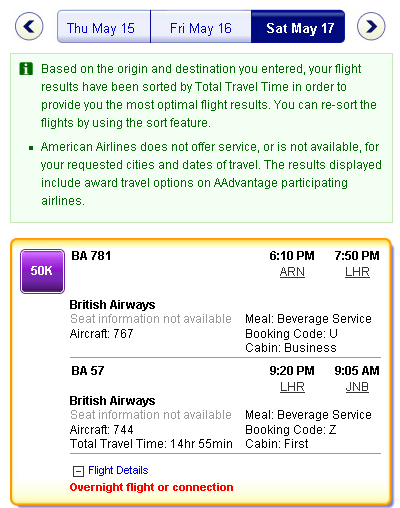Image resolution: width=400 pixels, height=508 pixels.
Task: Open ARN airport code link
Action: click(292, 272)
